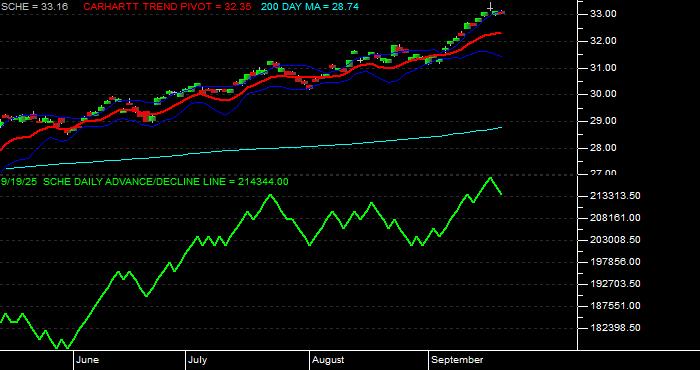Click the 200 DAY MA = 28.74 label
The height and width of the screenshot is (370, 700).
tap(310, 7)
